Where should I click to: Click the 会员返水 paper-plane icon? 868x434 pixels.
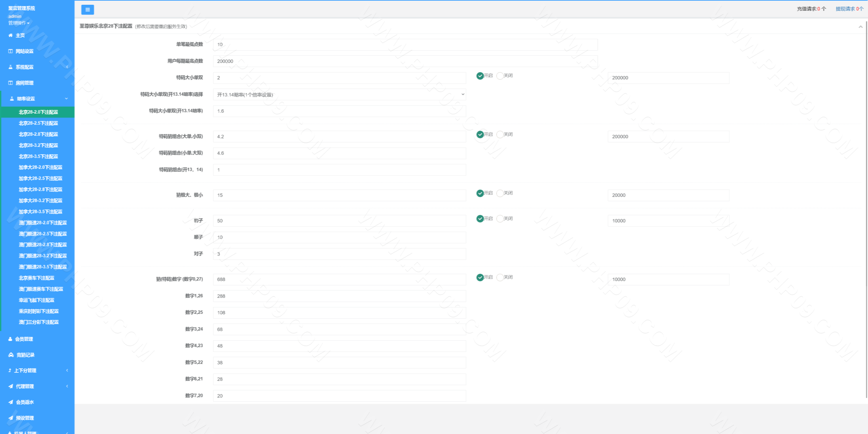(11, 402)
